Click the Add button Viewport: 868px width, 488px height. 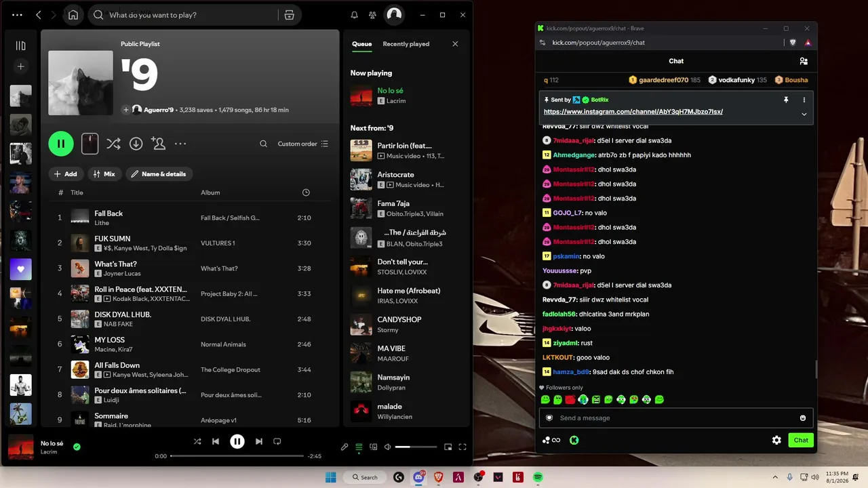(65, 174)
